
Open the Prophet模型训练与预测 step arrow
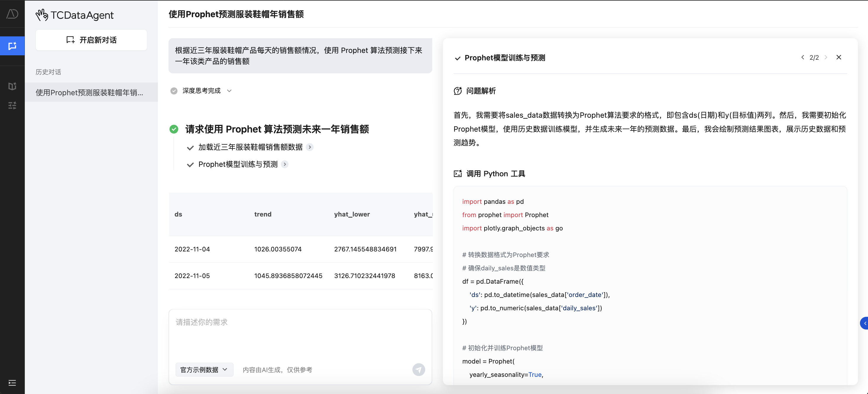285,164
